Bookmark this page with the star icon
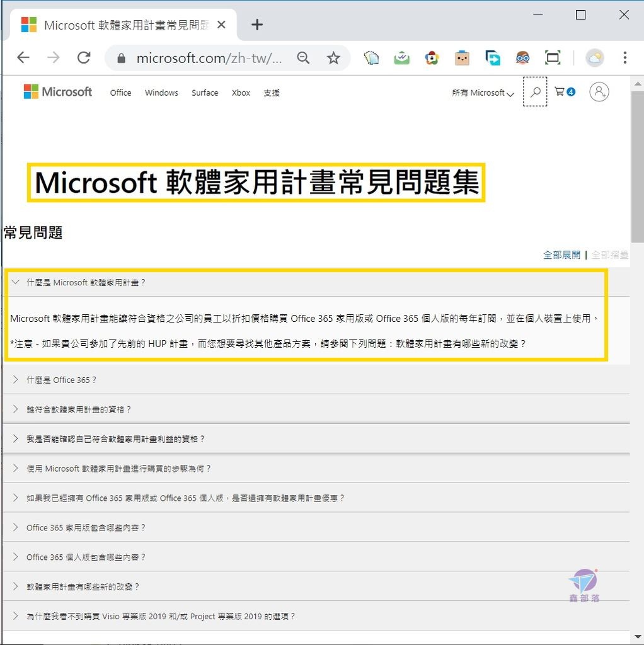Image resolution: width=644 pixels, height=645 pixels. pyautogui.click(x=333, y=58)
